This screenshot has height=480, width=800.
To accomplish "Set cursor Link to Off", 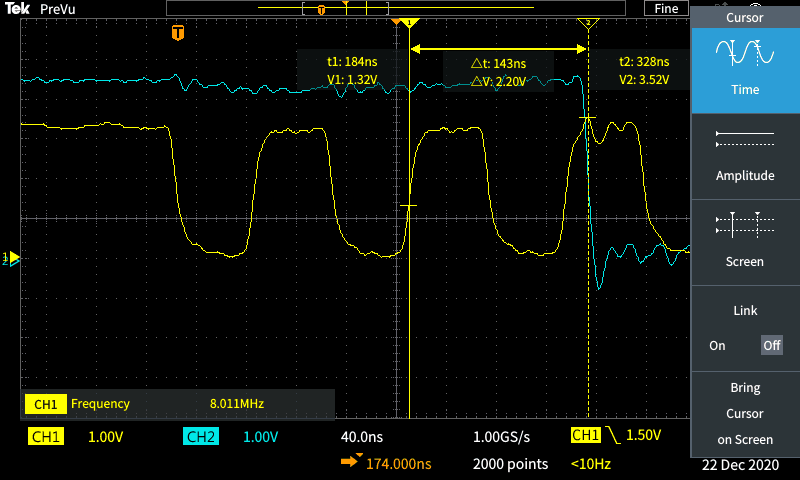I will click(x=771, y=345).
